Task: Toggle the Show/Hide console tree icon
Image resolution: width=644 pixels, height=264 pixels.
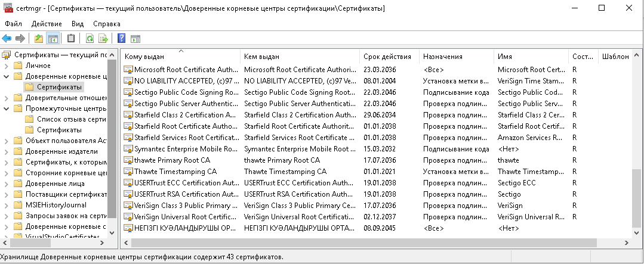Action: coord(53,39)
